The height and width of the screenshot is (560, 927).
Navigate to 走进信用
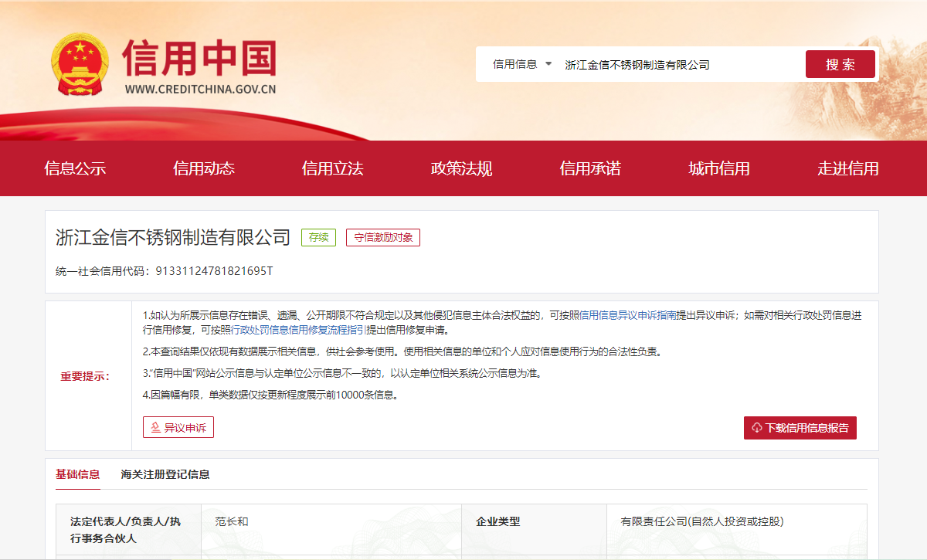[x=848, y=168]
